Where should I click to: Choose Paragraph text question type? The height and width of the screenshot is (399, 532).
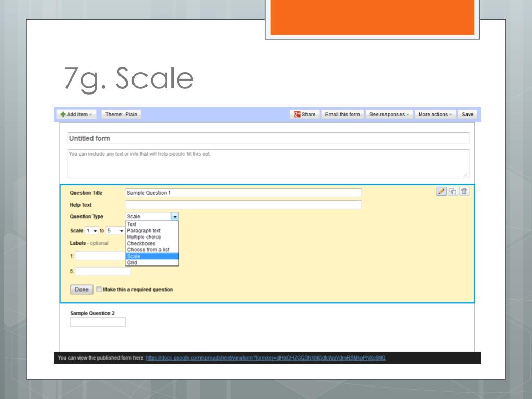point(152,231)
